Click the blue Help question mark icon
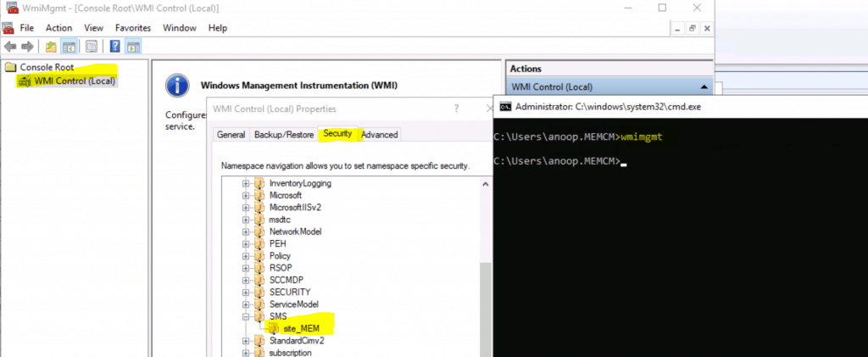Image resolution: width=868 pixels, height=357 pixels. tap(115, 47)
